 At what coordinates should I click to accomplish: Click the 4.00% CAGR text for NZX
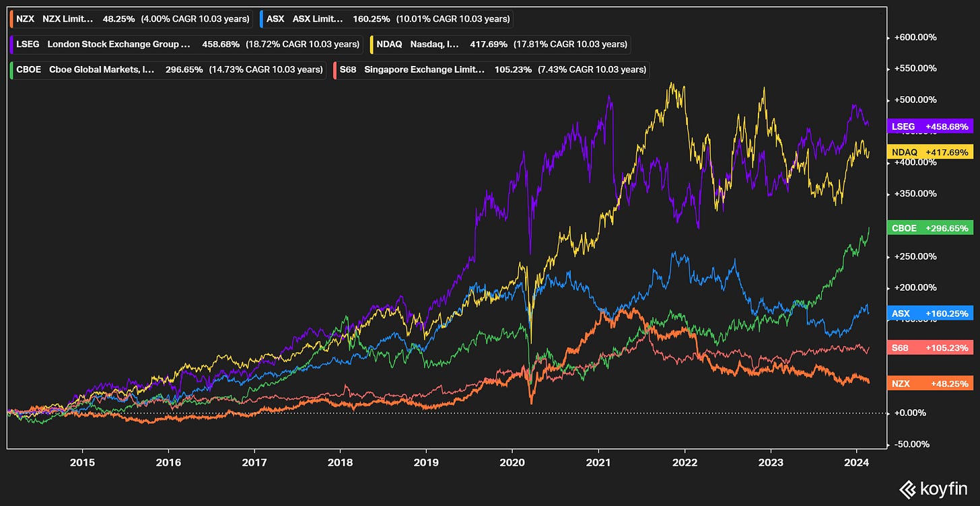[x=195, y=19]
